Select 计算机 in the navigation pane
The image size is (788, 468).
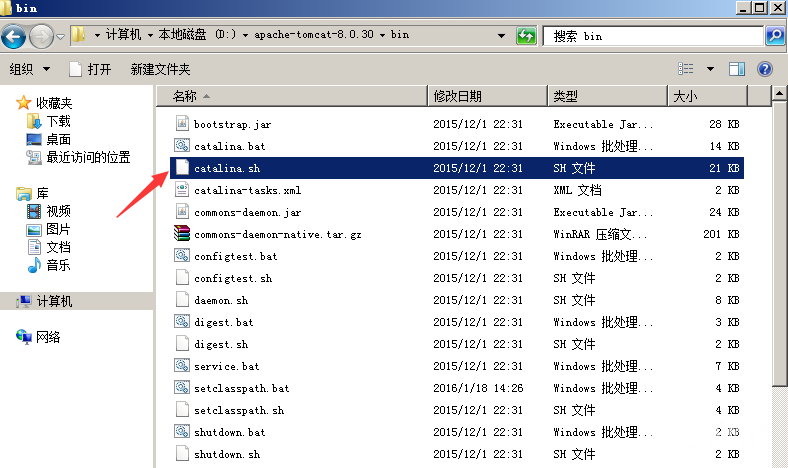coord(54,301)
